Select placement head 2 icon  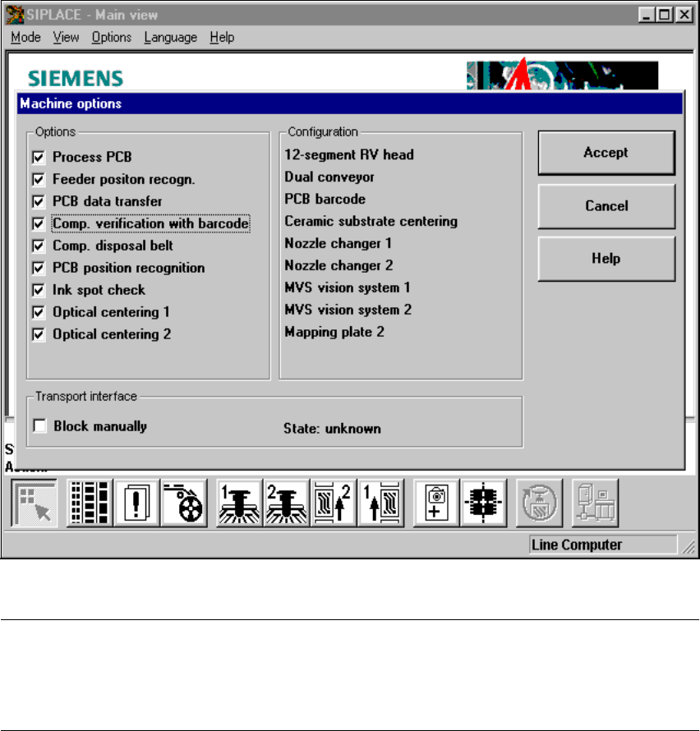(x=287, y=503)
